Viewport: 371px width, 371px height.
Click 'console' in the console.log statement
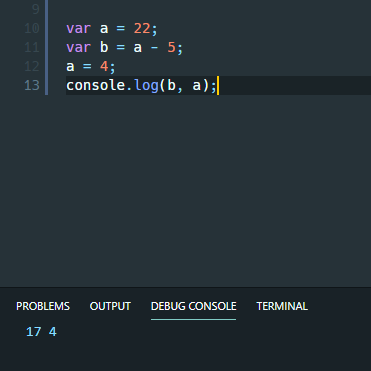click(96, 85)
